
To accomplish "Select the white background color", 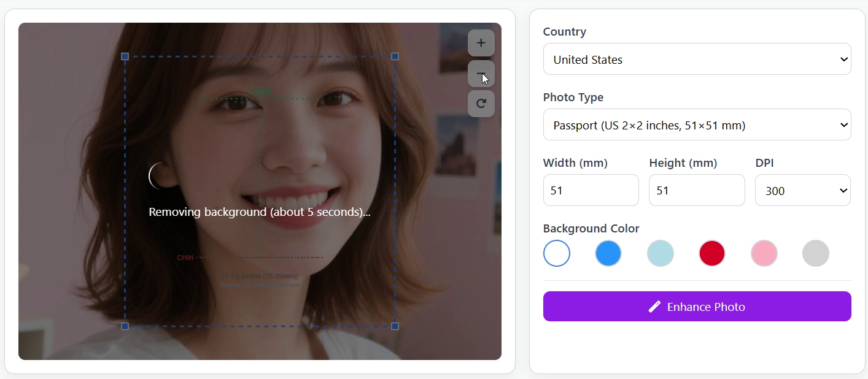I will pos(557,253).
